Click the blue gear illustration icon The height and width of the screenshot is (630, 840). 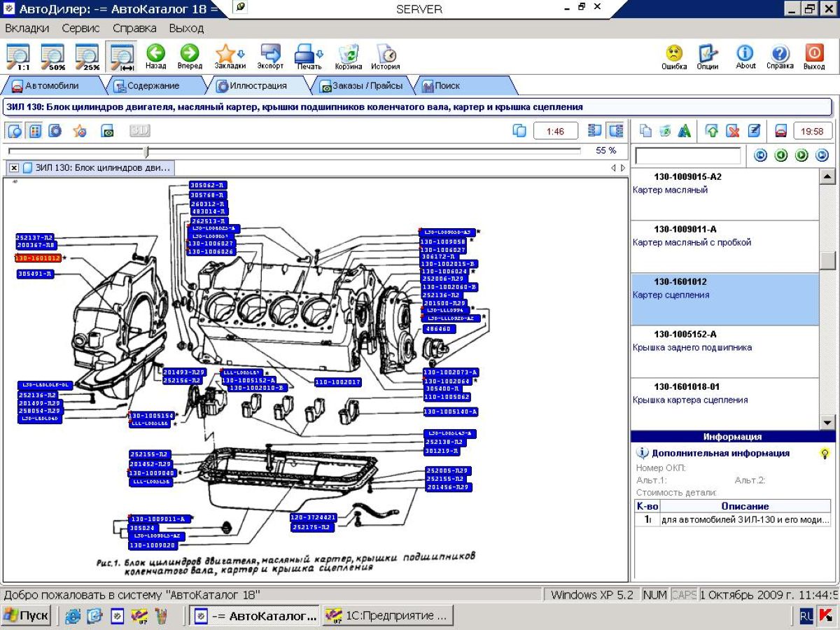[55, 131]
